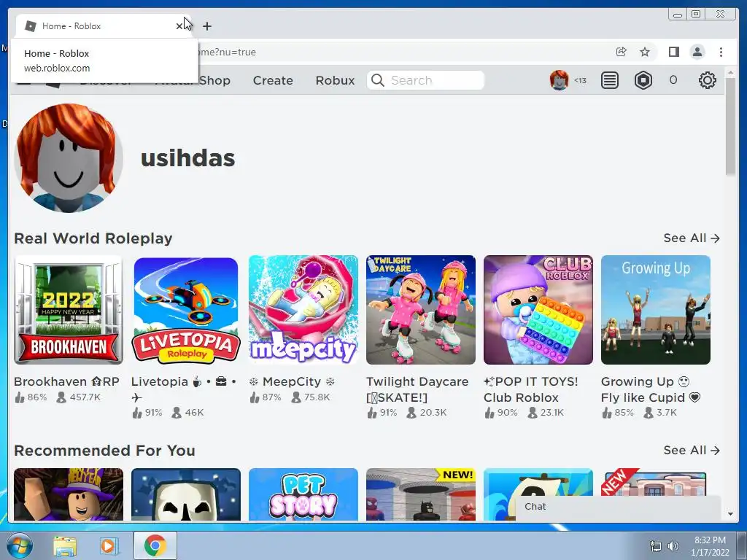This screenshot has height=560, width=747.
Task: Click the Brookhaven RP title text
Action: pyautogui.click(x=66, y=382)
